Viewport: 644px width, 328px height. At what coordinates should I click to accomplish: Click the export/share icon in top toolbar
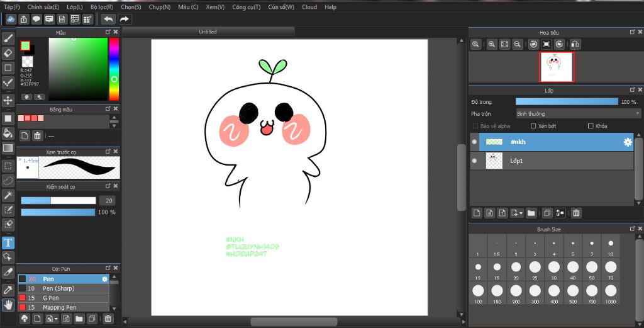24,19
